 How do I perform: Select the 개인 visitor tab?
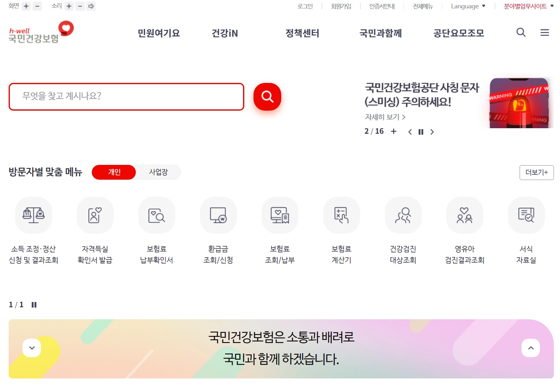pos(114,172)
